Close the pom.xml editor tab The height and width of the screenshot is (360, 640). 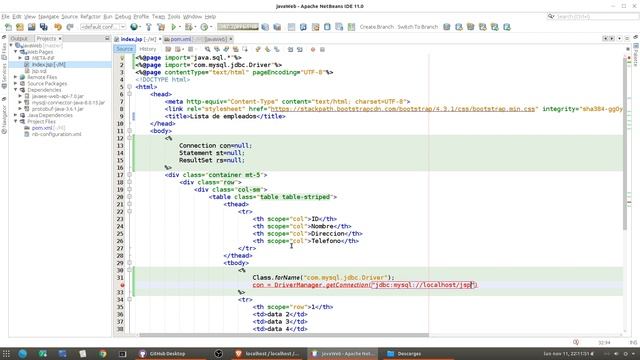pos(231,39)
